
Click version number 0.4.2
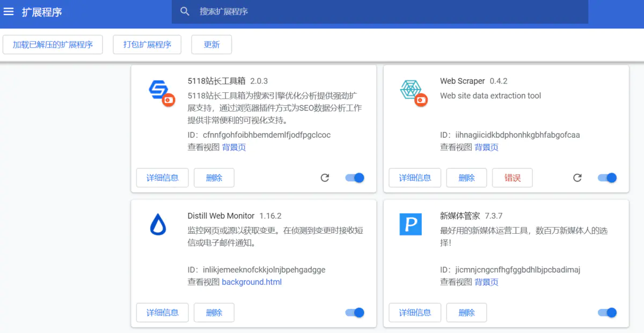point(499,81)
